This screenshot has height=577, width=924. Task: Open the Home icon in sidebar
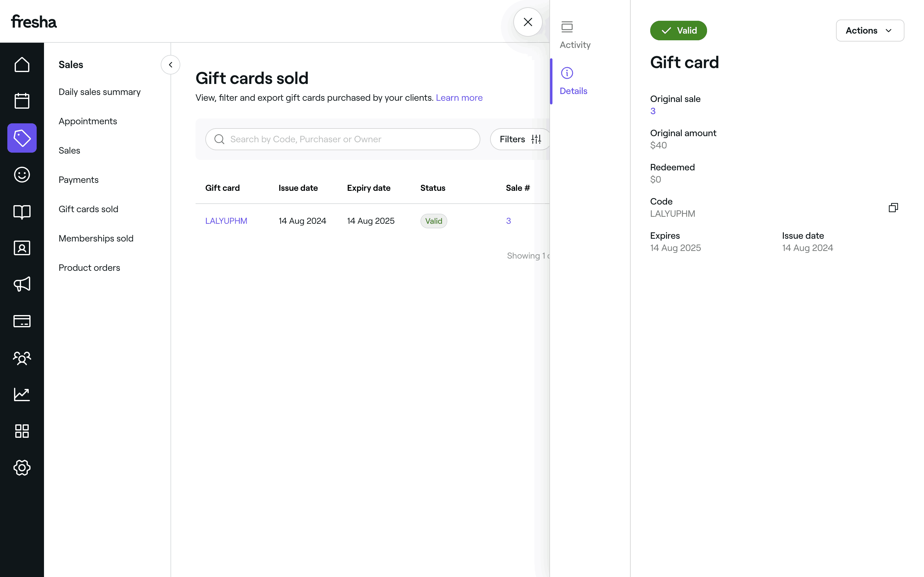click(x=22, y=64)
